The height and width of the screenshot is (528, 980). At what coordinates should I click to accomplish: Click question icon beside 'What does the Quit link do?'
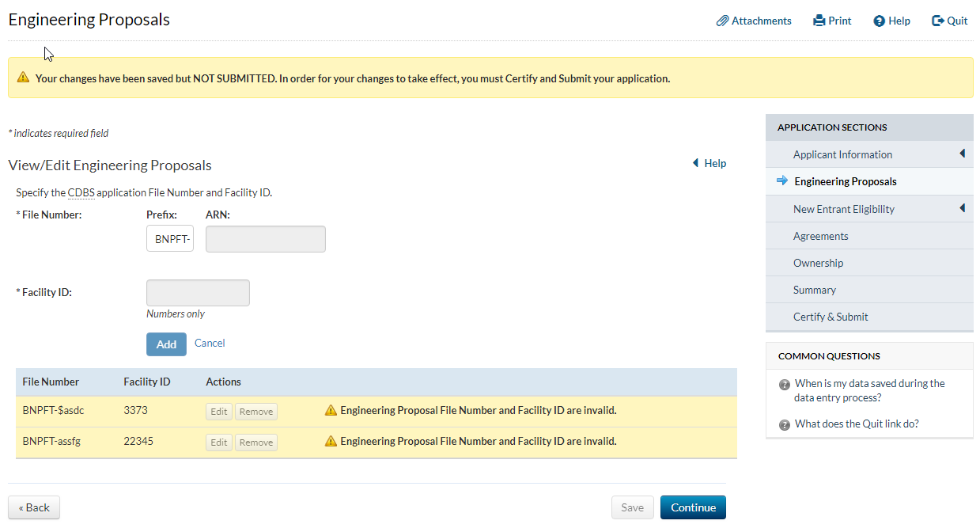pos(785,425)
